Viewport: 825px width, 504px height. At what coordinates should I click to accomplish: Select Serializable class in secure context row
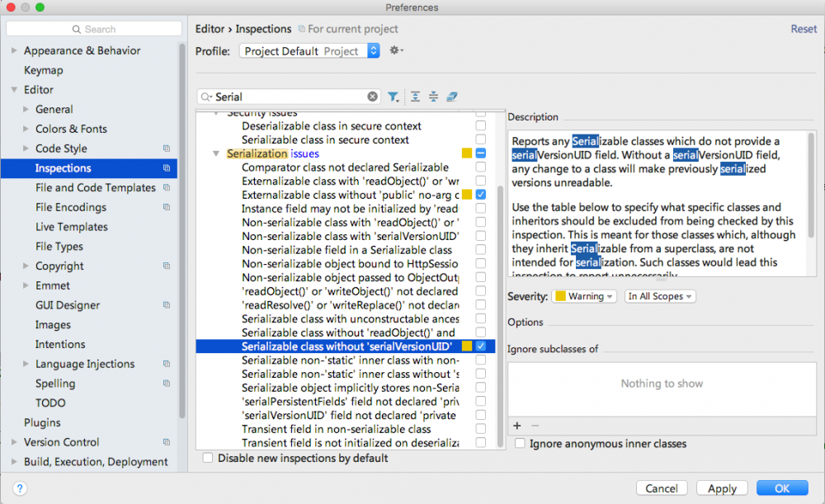click(x=345, y=140)
